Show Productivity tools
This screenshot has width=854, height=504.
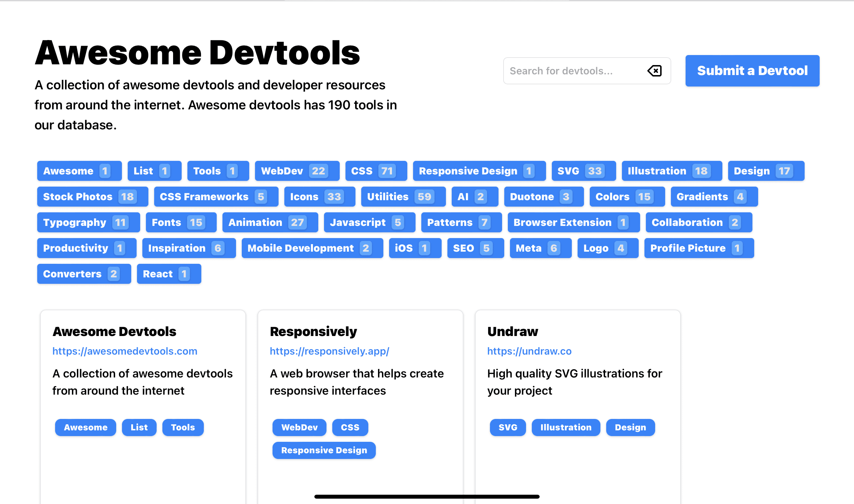point(87,248)
